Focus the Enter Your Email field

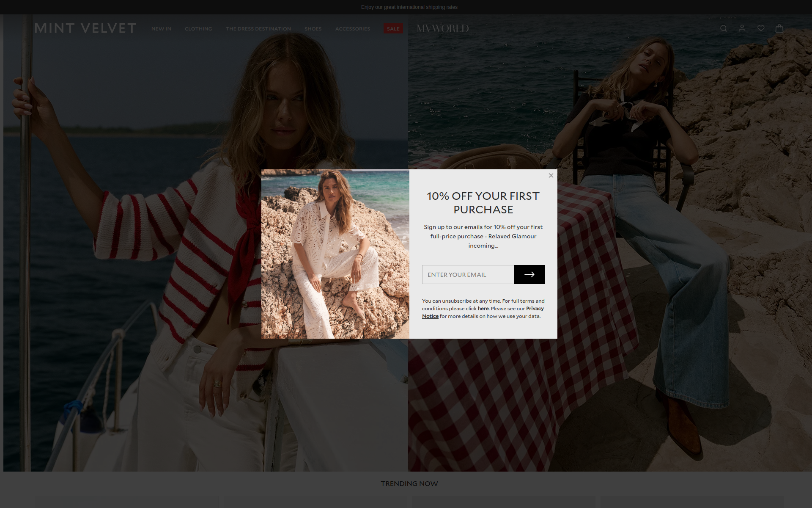[468, 275]
